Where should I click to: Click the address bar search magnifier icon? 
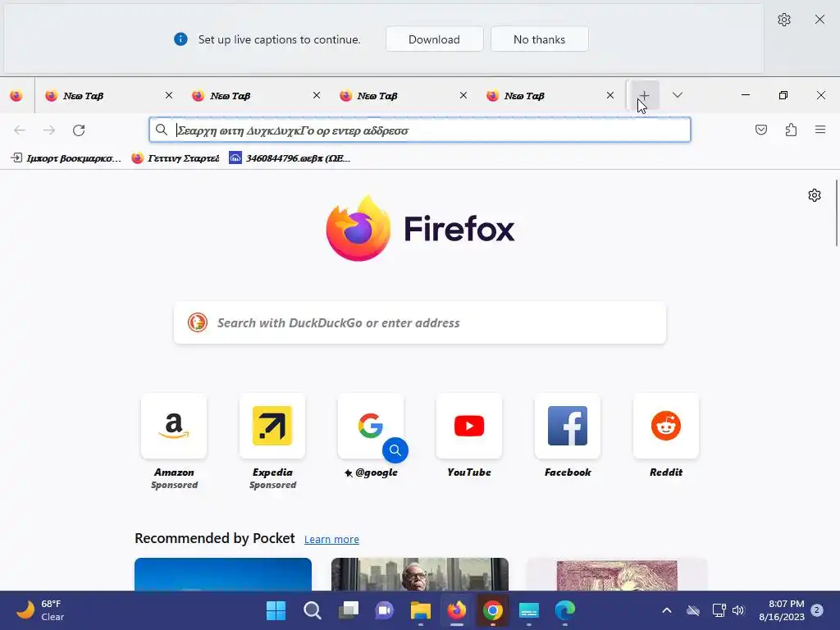[x=162, y=130]
